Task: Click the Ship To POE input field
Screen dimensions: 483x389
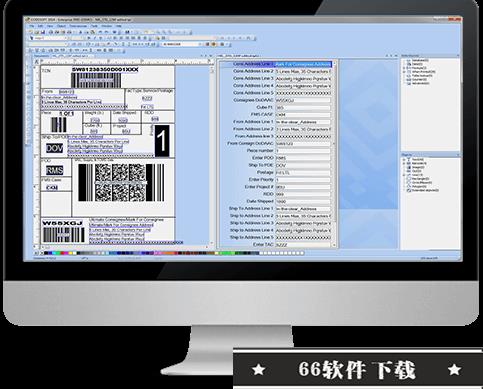Action: 303,165
